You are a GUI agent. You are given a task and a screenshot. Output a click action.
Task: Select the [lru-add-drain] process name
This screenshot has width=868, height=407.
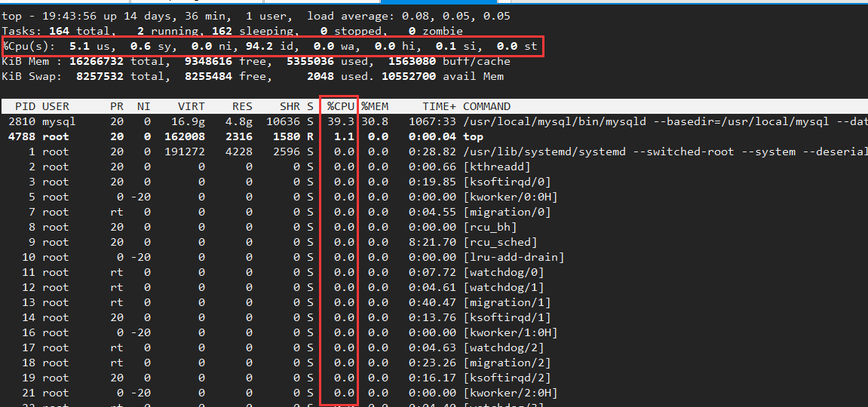click(x=514, y=257)
